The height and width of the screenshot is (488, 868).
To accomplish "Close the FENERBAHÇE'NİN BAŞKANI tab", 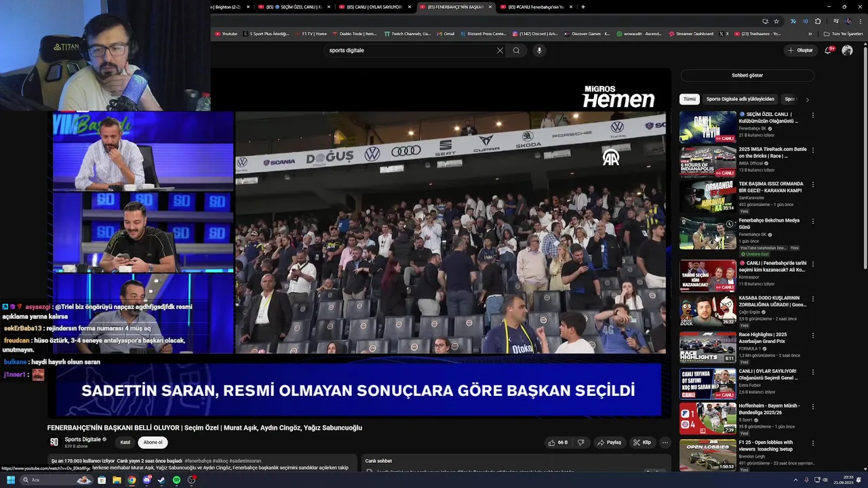I will (x=490, y=7).
